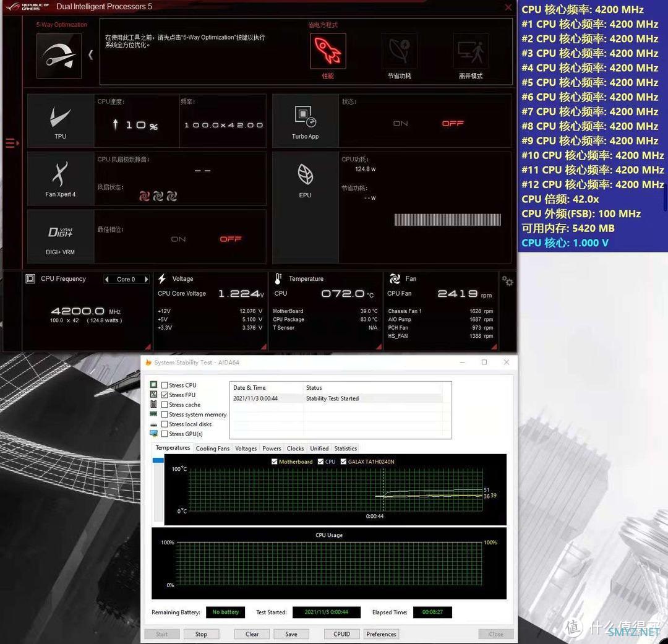This screenshot has height=644, width=668.
Task: Uncheck GALAX TA1H0240N in the graph
Action: tap(343, 462)
